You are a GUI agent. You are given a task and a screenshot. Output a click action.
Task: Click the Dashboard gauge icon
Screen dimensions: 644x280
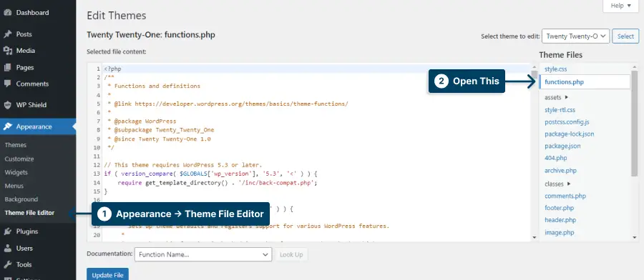click(x=7, y=13)
